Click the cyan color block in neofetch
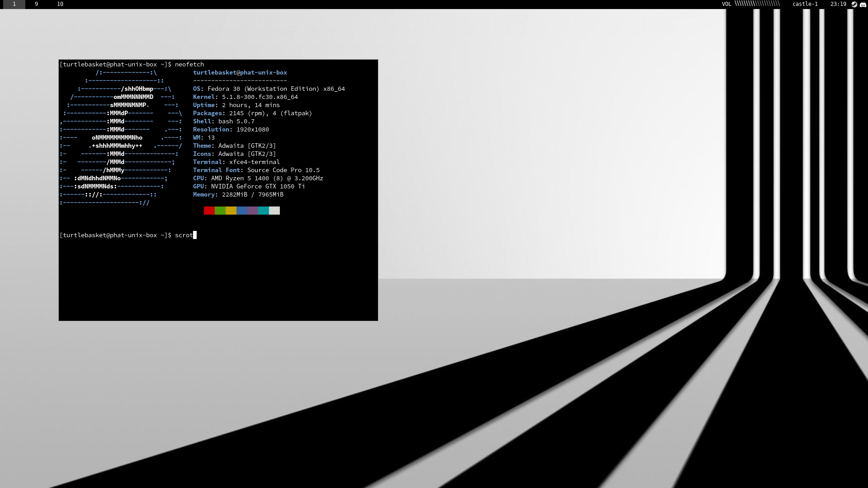This screenshot has height=488, width=868. [264, 211]
